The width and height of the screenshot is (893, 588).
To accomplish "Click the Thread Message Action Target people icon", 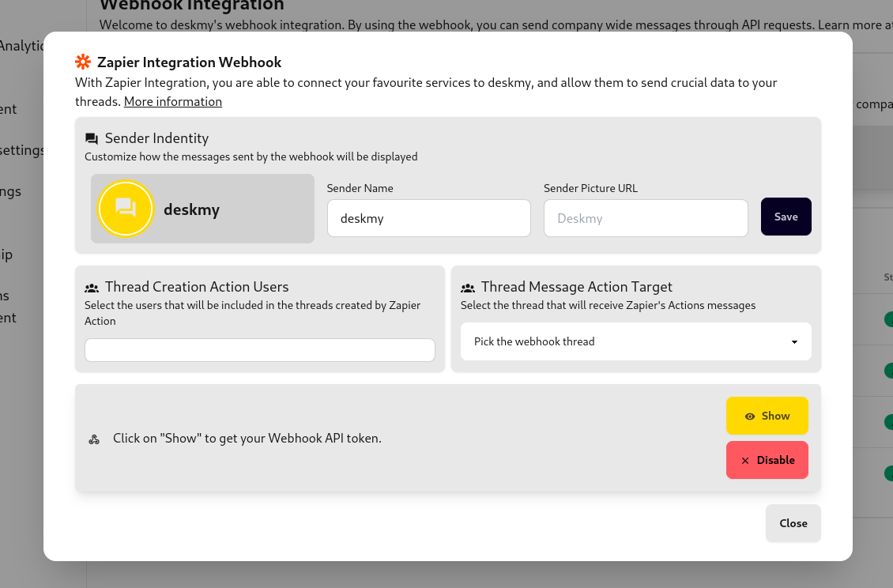I will [x=468, y=288].
